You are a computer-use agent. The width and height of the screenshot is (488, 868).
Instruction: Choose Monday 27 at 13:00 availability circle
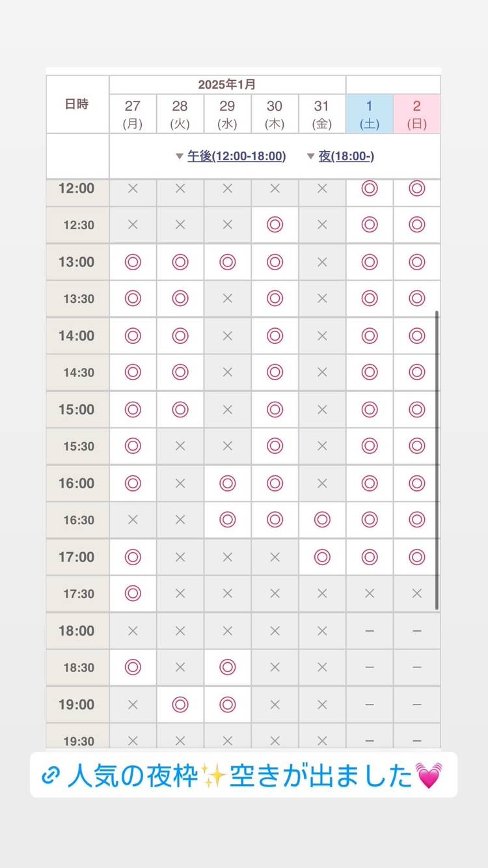point(133,262)
